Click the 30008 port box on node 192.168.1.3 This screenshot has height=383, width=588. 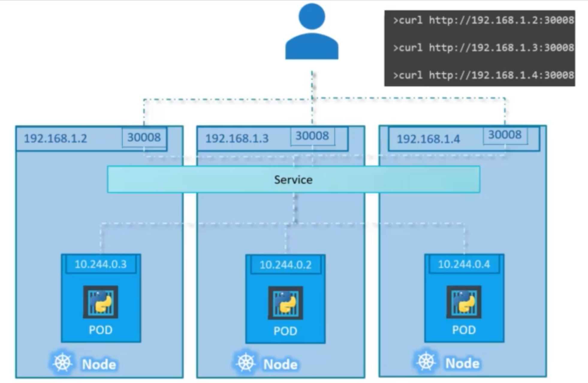313,136
